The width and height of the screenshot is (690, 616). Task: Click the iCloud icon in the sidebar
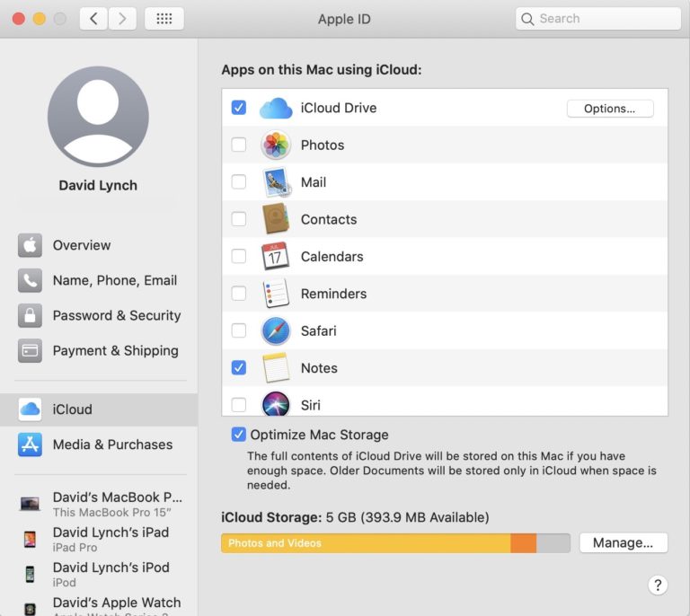[30, 409]
